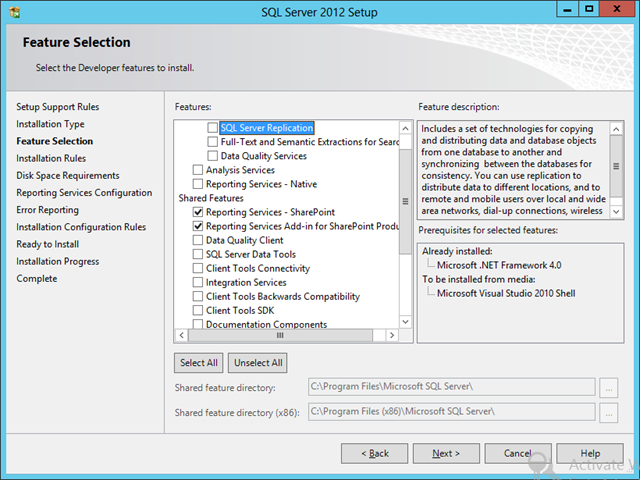Check the Integration Services box

[198, 282]
